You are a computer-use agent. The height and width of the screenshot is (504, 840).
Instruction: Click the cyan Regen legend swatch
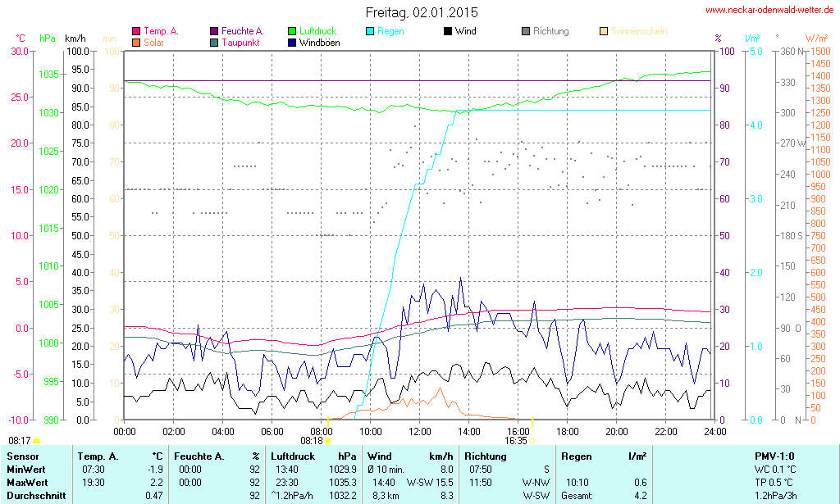tap(370, 31)
